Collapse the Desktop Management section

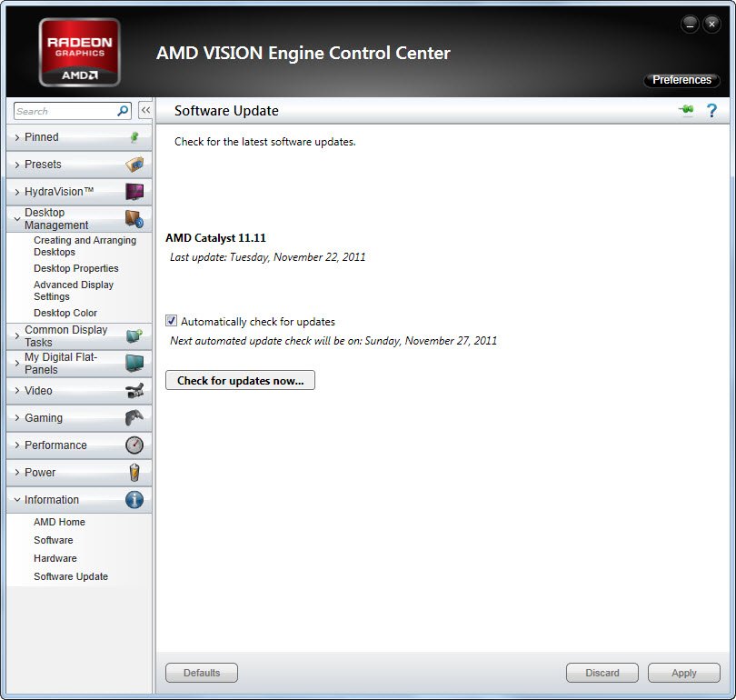pyautogui.click(x=56, y=219)
